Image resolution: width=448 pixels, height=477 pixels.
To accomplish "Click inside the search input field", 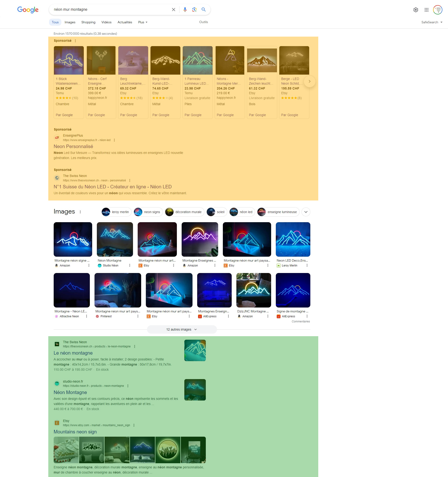I will (110, 10).
